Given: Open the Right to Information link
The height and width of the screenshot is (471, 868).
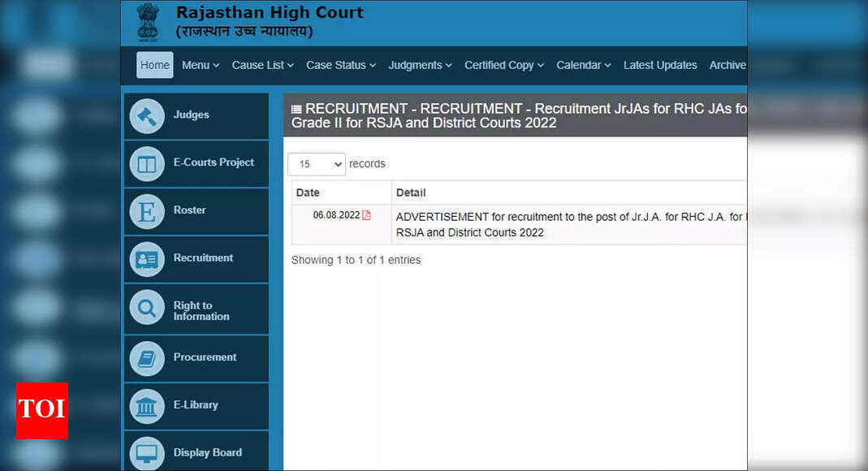Looking at the screenshot, I should coord(201,310).
